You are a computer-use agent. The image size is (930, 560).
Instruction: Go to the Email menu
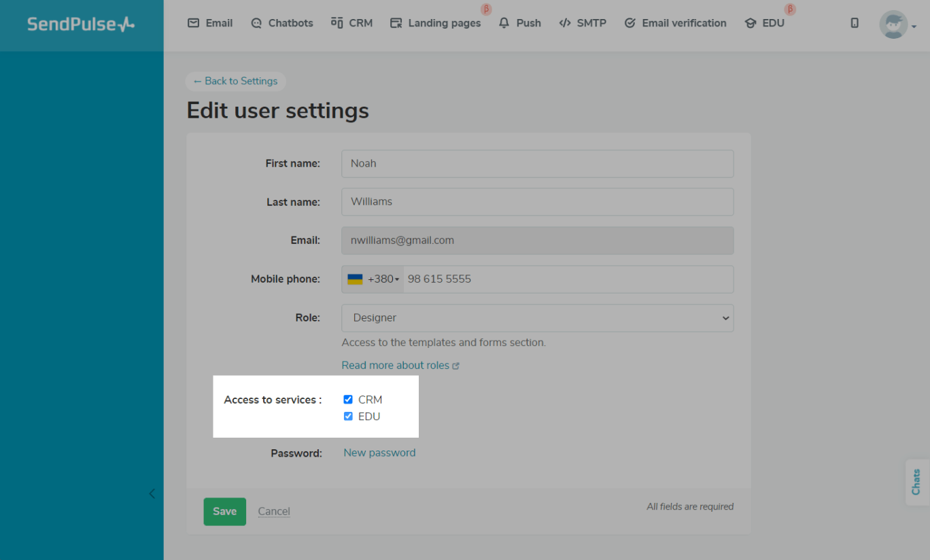210,23
